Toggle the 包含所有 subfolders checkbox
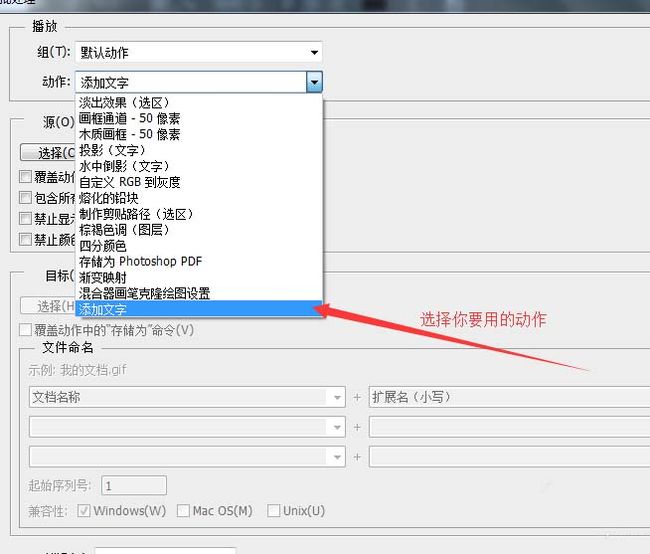Screen dimensions: 650x554 pyautogui.click(x=25, y=197)
